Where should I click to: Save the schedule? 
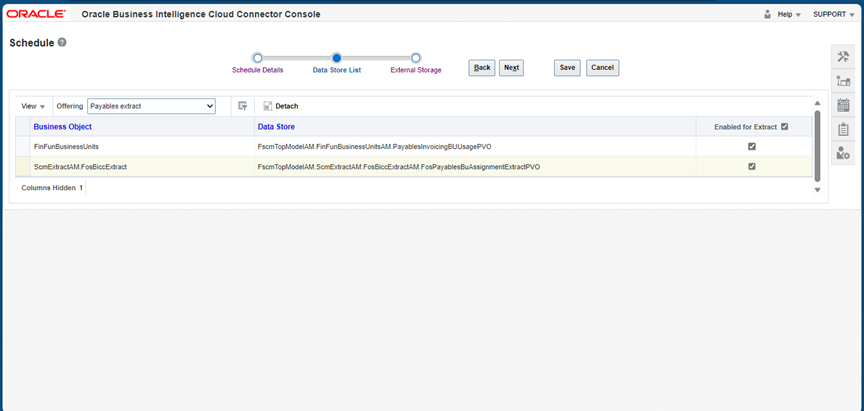click(x=568, y=68)
